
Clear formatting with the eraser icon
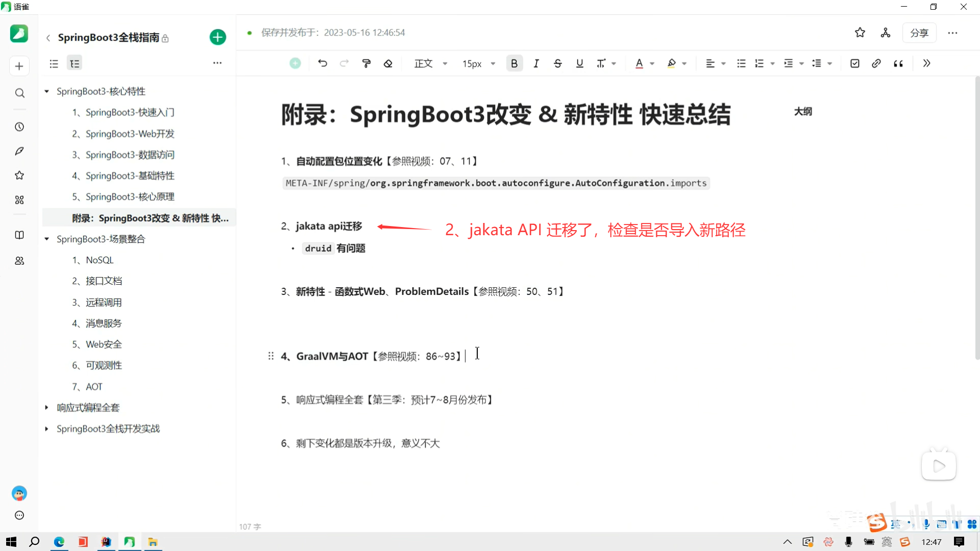pyautogui.click(x=388, y=63)
